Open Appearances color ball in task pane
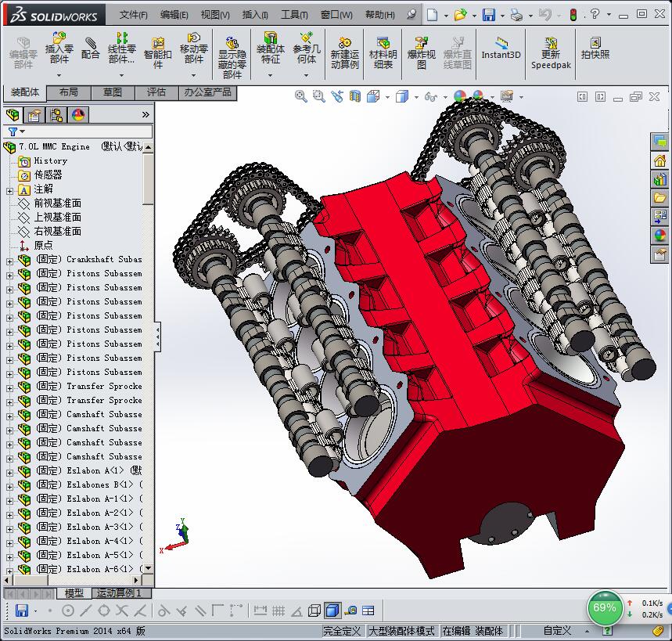The image size is (672, 641). [659, 235]
